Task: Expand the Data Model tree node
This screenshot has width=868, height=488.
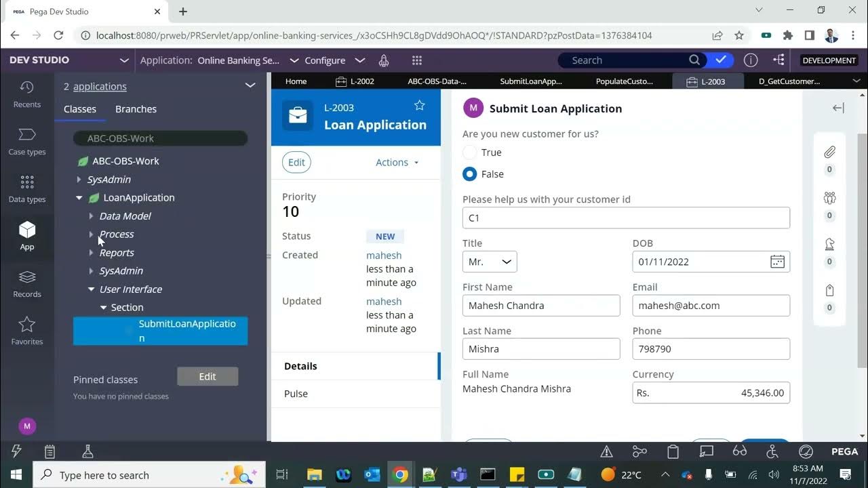Action: coord(91,216)
